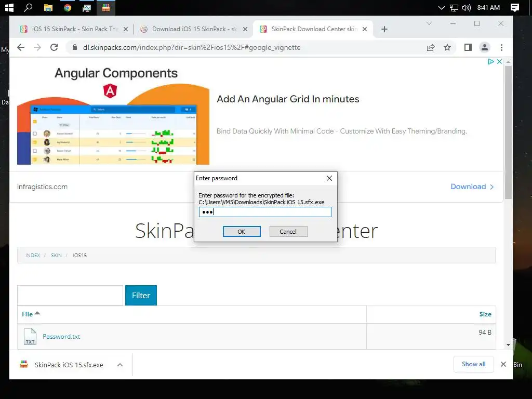Go back to previous page
This screenshot has height=399, width=532.
[21, 47]
